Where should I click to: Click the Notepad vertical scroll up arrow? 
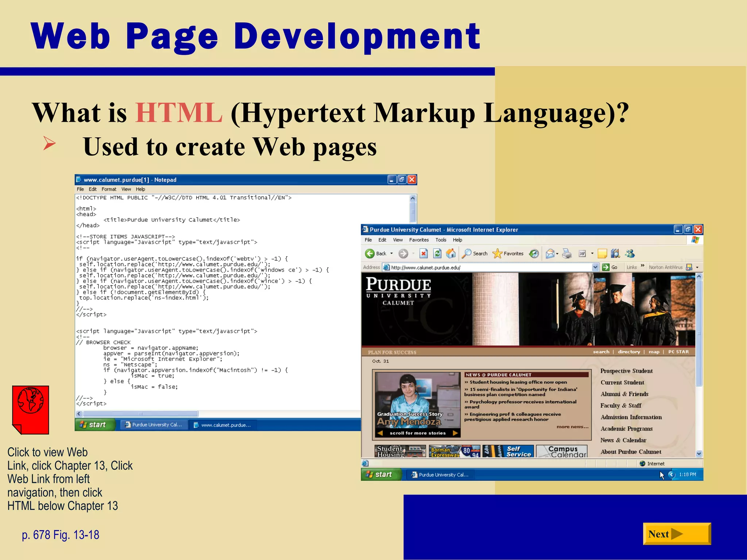[413, 198]
